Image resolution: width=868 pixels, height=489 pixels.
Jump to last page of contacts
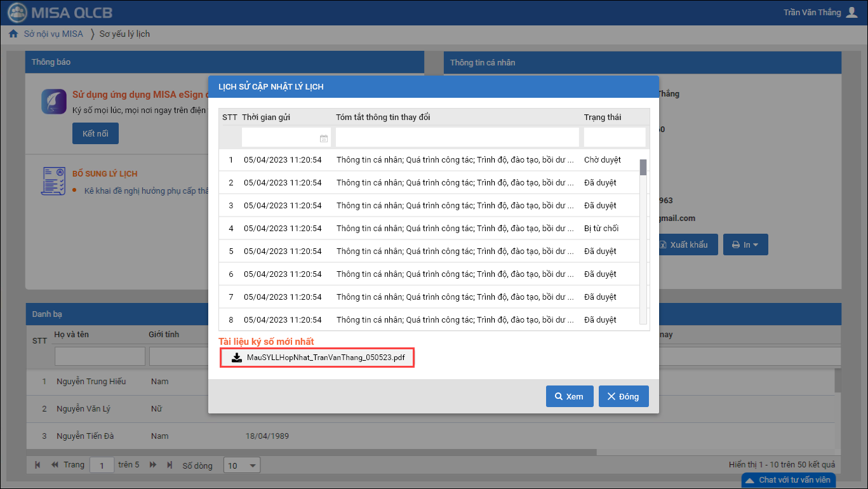pos(169,466)
